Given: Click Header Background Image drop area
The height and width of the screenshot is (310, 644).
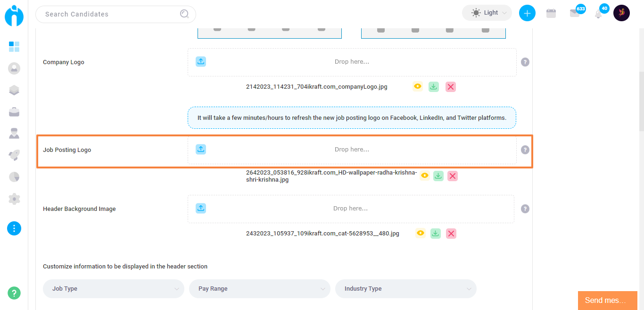Looking at the screenshot, I should pyautogui.click(x=351, y=209).
